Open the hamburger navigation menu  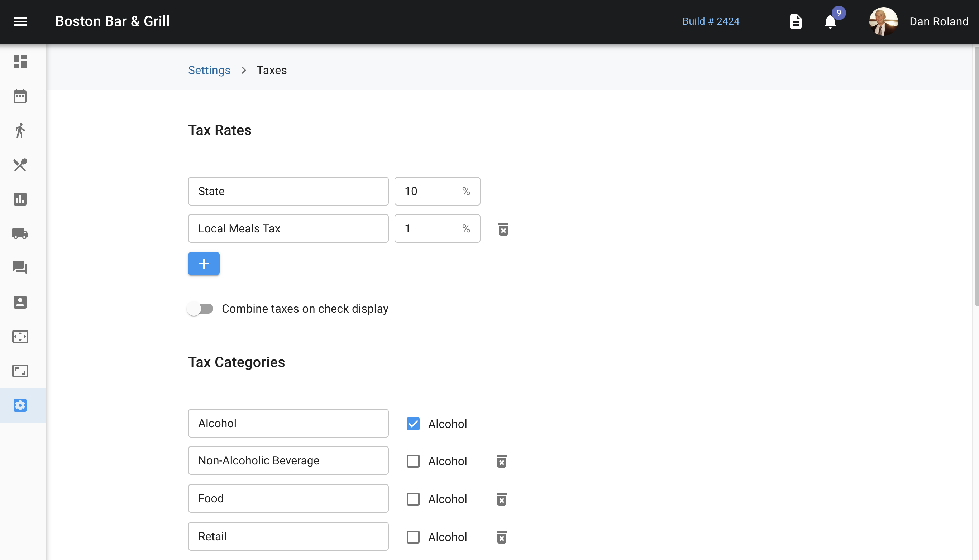21,21
